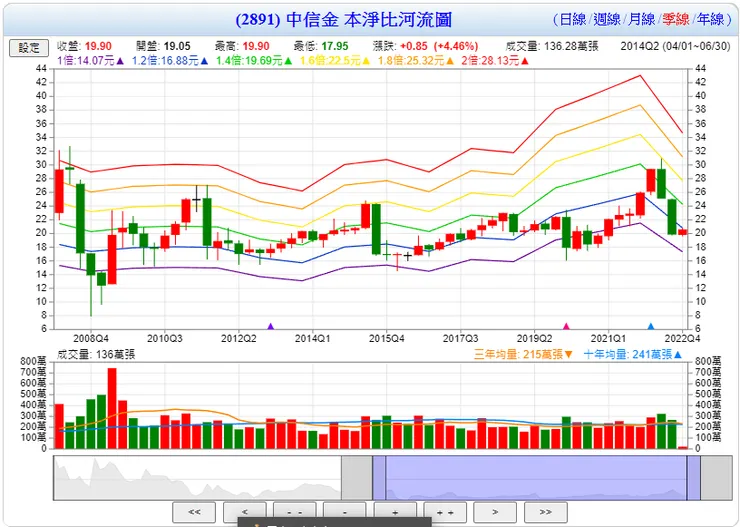
Task: Switch to 日線 daily chart
Action: pos(572,19)
